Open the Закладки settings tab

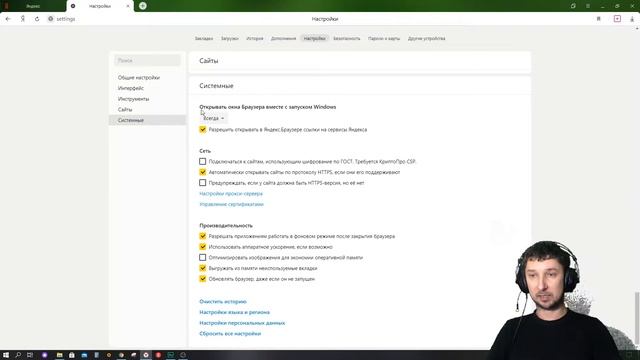[204, 38]
